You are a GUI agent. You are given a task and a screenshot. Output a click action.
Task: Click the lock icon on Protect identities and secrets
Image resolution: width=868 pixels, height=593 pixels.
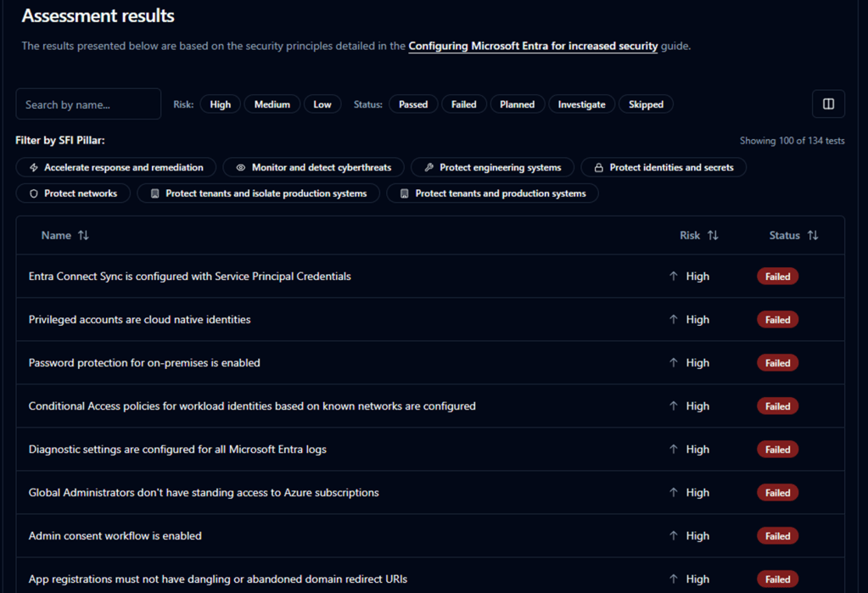pyautogui.click(x=598, y=168)
